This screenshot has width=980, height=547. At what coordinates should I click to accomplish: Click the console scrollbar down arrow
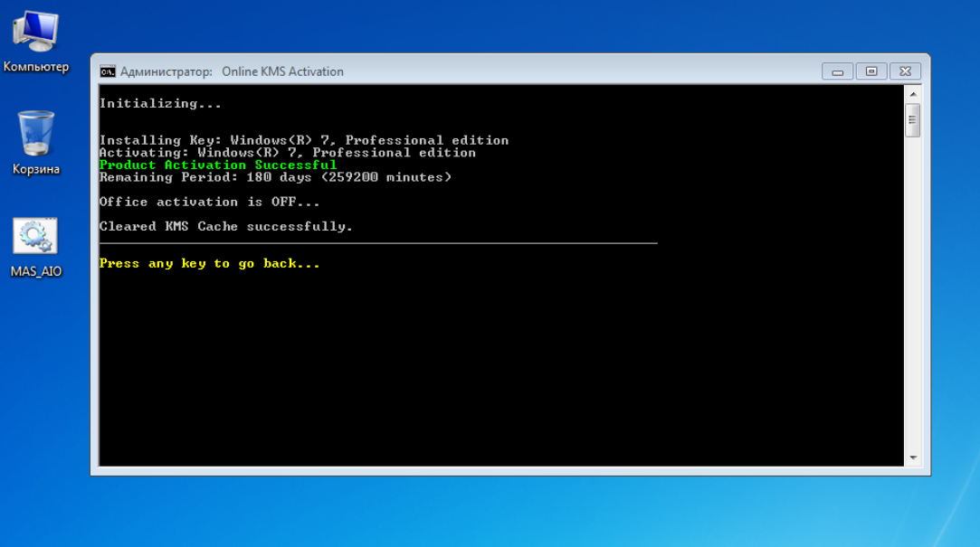912,457
